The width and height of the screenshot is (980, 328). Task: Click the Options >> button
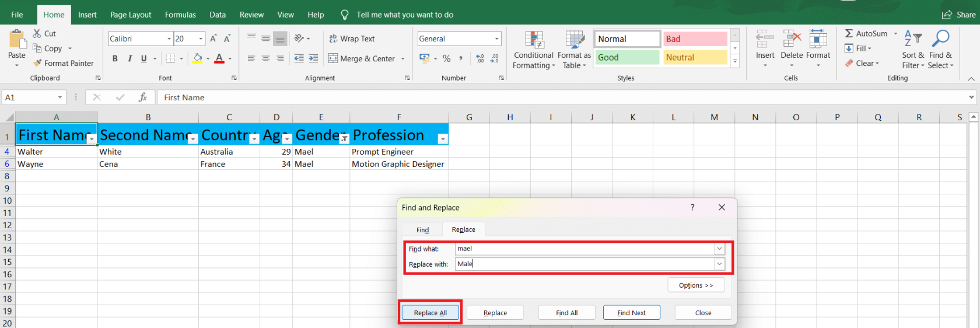coord(696,285)
